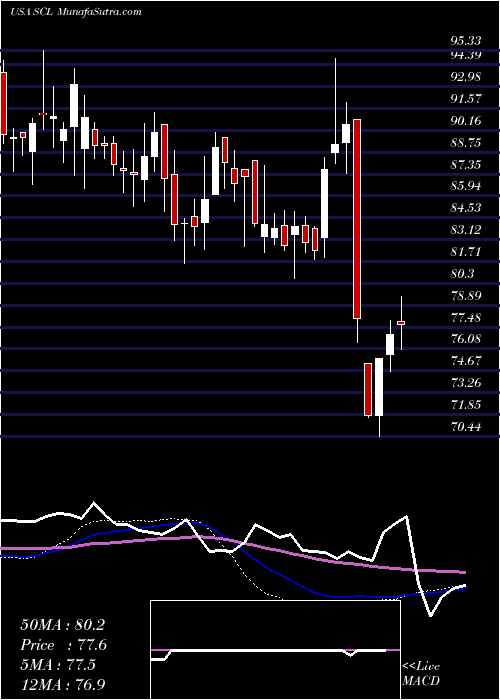The image size is (500, 700).
Task: Select the 83.12 price axis label
Action: pos(466,229)
